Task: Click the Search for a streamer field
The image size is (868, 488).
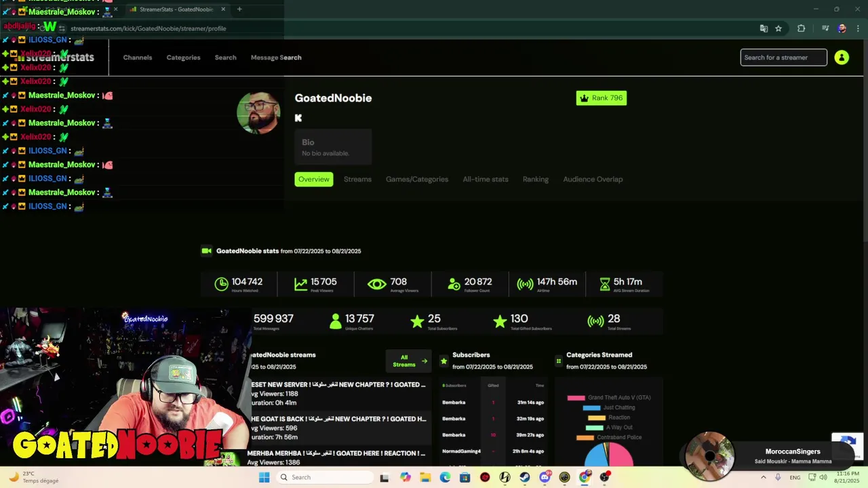Action: pos(783,58)
